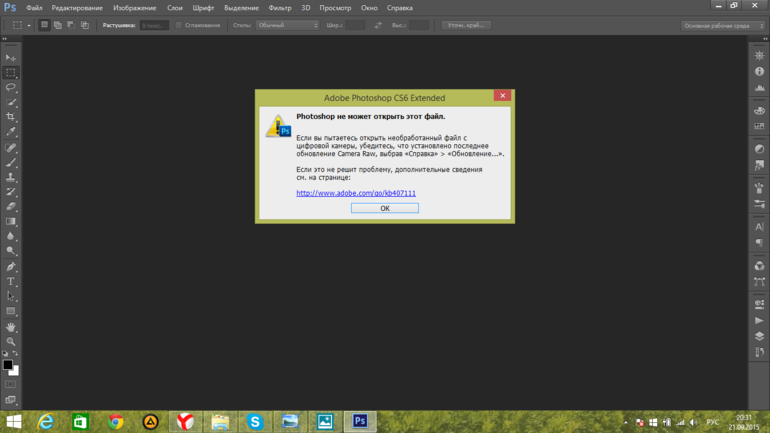Click OK in the error dialog

coord(384,208)
